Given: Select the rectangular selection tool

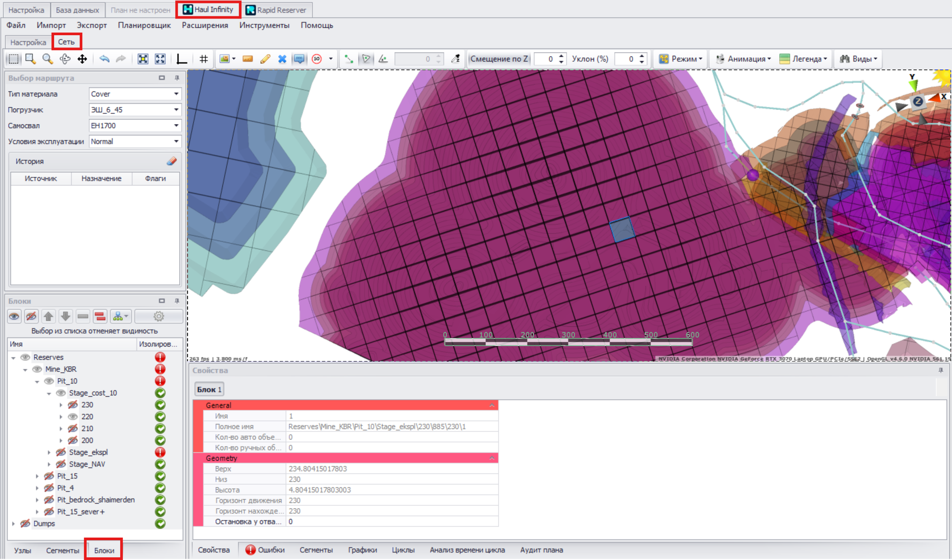Looking at the screenshot, I should (14, 59).
